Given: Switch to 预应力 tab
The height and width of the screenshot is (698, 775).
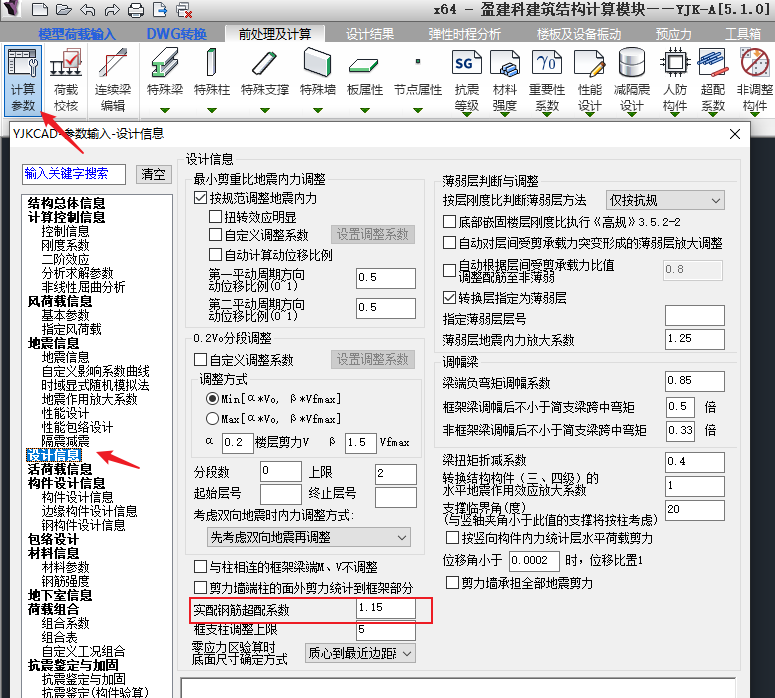Looking at the screenshot, I should click(673, 34).
